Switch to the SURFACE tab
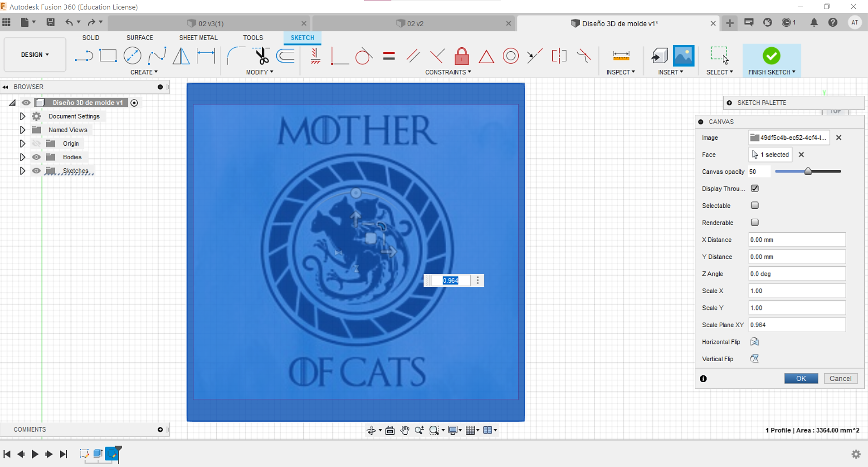This screenshot has height=467, width=868. pos(140,38)
